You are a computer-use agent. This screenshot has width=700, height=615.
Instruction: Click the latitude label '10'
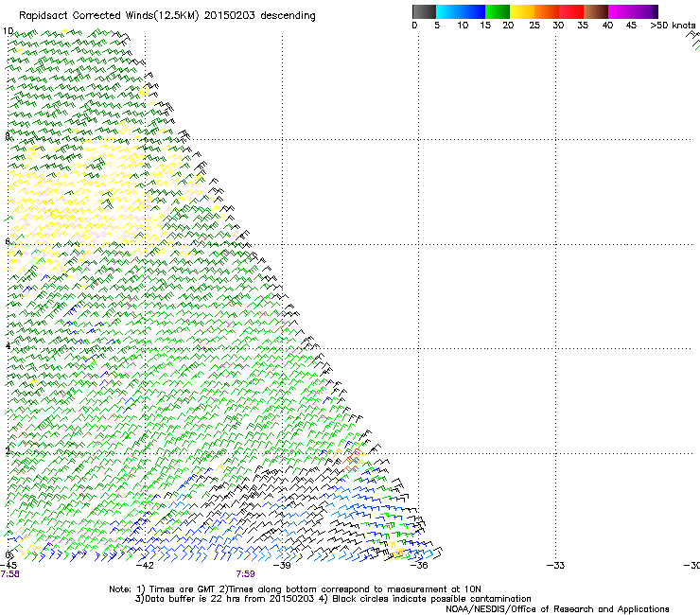click(x=8, y=31)
